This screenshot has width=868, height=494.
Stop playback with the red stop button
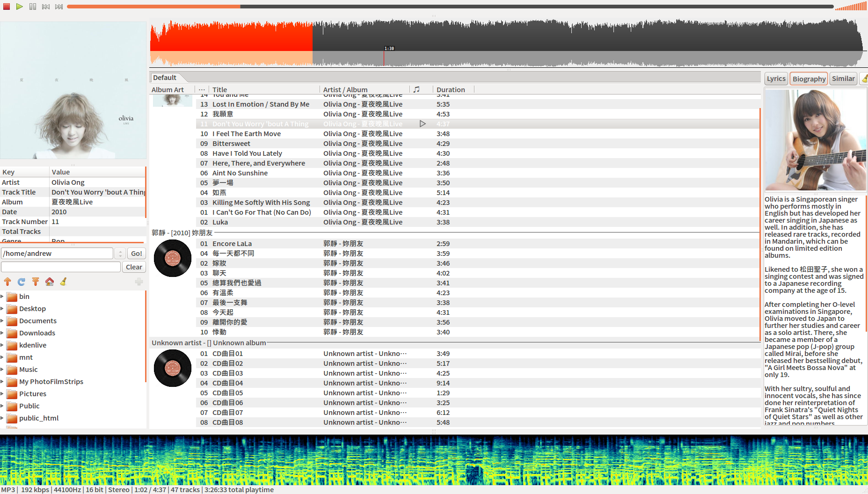[x=7, y=7]
